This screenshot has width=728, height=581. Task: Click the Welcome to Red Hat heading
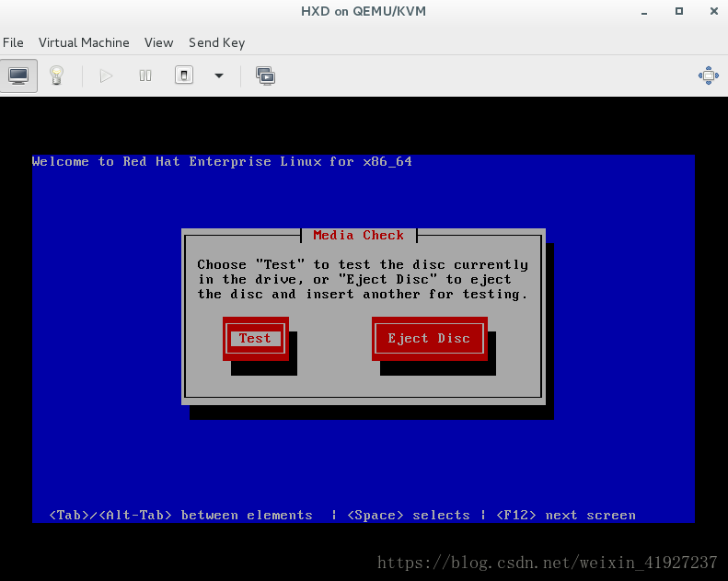coord(222,162)
